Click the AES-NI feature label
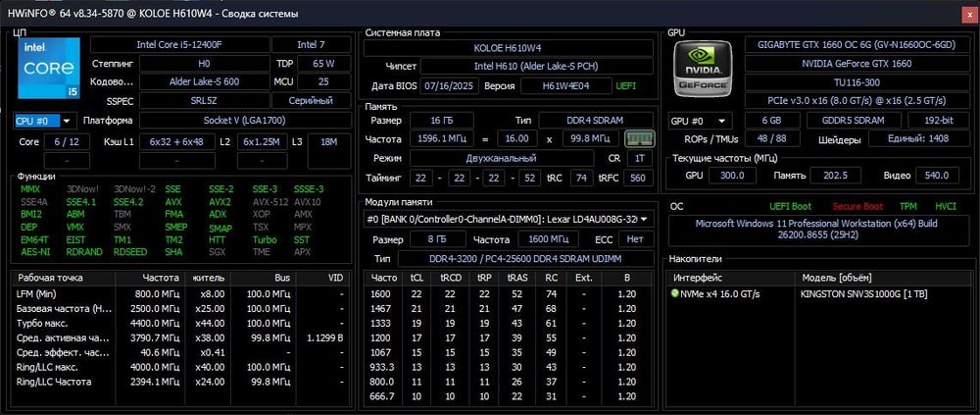The width and height of the screenshot is (980, 415). coord(33,251)
